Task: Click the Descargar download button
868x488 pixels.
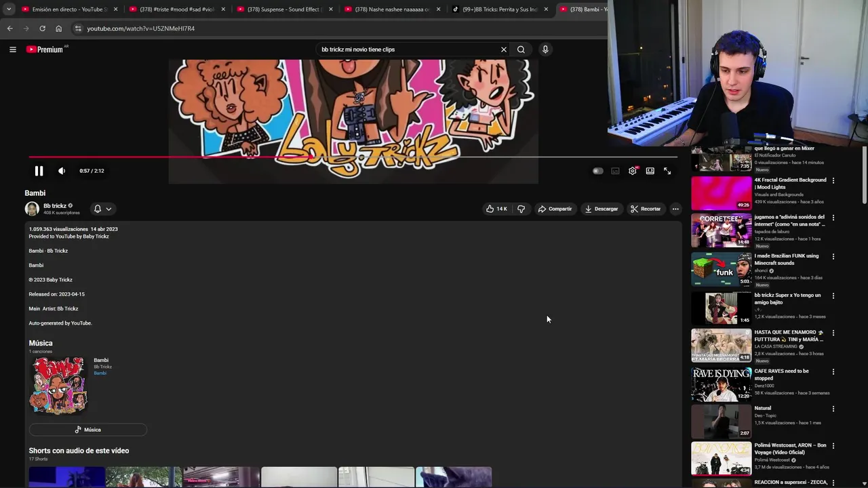Action: point(601,209)
